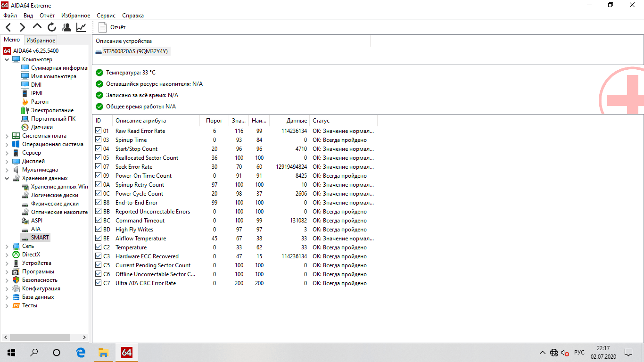This screenshot has height=362, width=644.
Task: Open Электропитание power item
Action: [47, 110]
